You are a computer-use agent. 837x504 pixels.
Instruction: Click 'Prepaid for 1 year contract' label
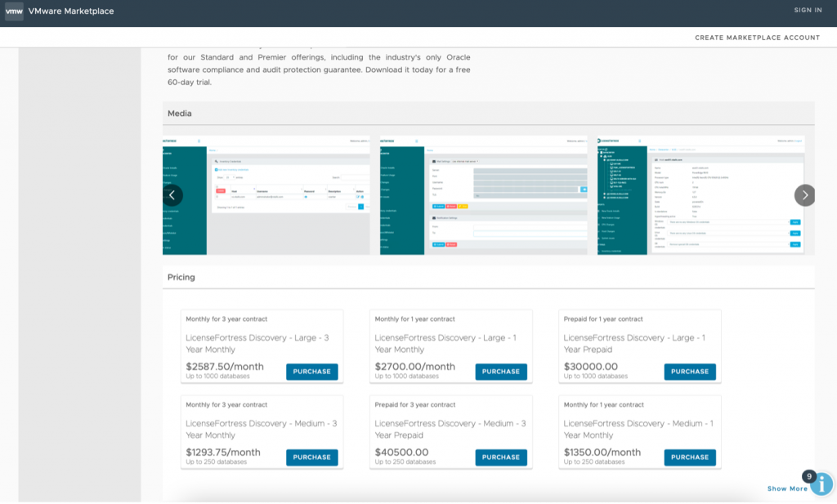pyautogui.click(x=603, y=319)
